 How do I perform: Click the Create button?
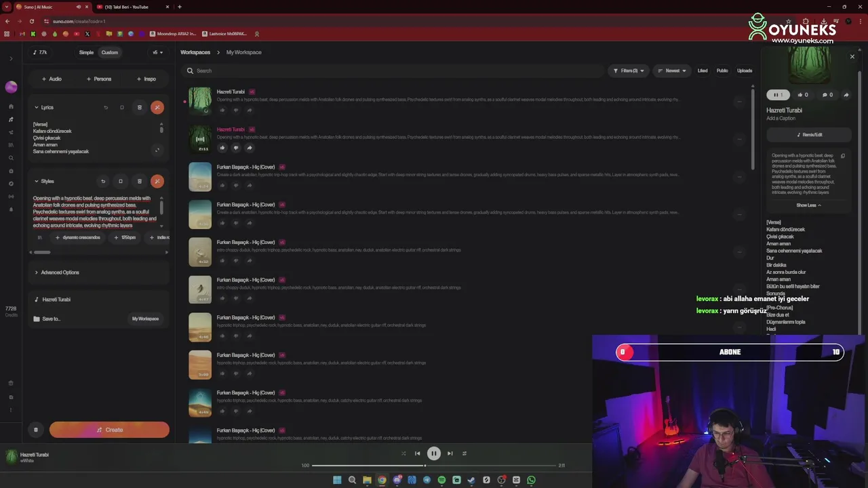(x=109, y=430)
